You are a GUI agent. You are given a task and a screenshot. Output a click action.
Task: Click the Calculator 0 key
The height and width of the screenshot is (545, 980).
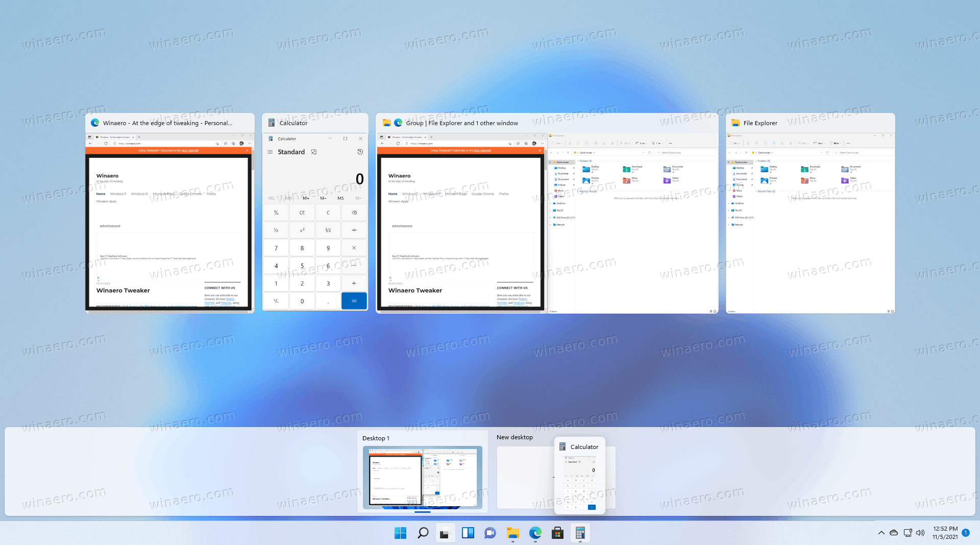pyautogui.click(x=302, y=301)
